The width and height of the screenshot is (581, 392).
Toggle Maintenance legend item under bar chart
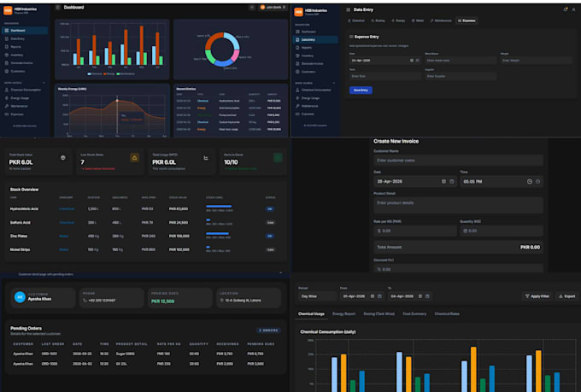[126, 73]
